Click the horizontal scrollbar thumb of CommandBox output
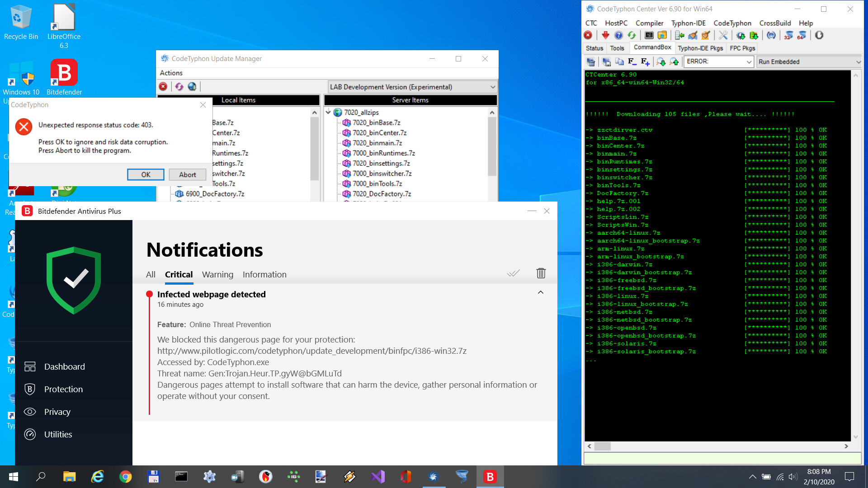This screenshot has height=488, width=868. pos(602,446)
